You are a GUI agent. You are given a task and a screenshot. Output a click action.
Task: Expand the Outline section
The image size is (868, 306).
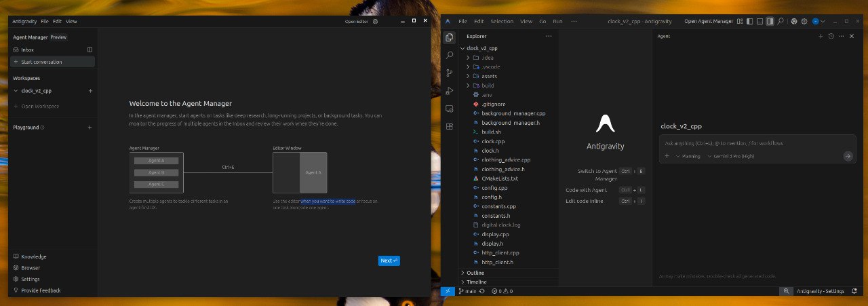475,273
